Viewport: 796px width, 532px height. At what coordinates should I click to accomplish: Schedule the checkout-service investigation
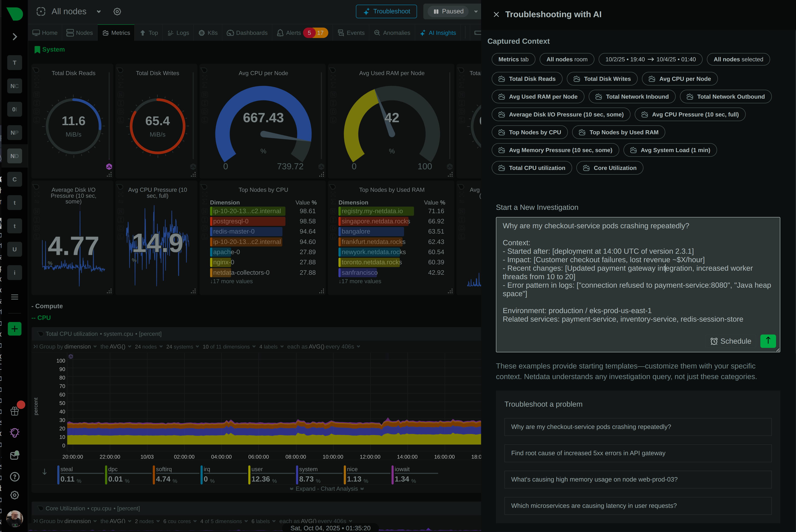click(731, 341)
